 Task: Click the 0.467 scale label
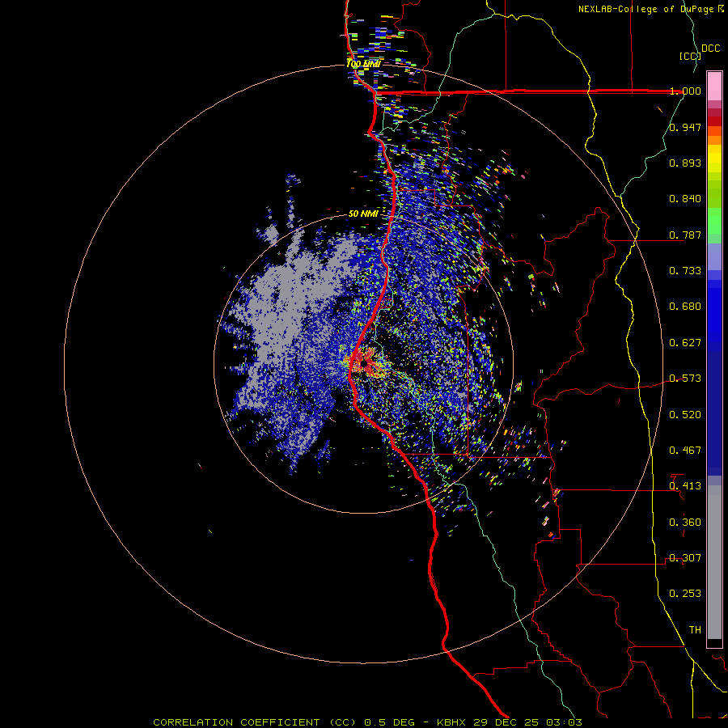tap(685, 450)
